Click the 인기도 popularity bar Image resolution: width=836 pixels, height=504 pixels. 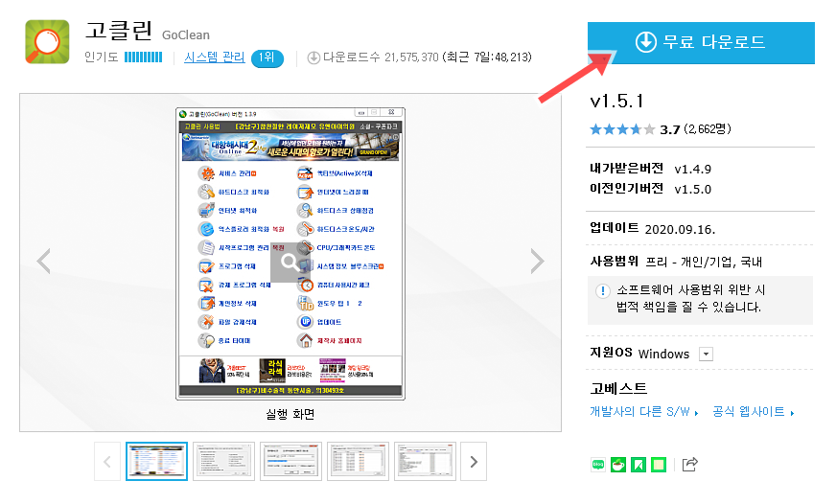point(143,57)
